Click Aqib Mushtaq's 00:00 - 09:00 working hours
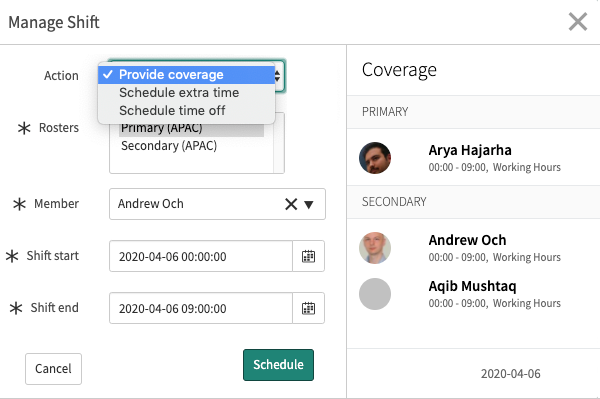The height and width of the screenshot is (399, 600). (x=494, y=303)
